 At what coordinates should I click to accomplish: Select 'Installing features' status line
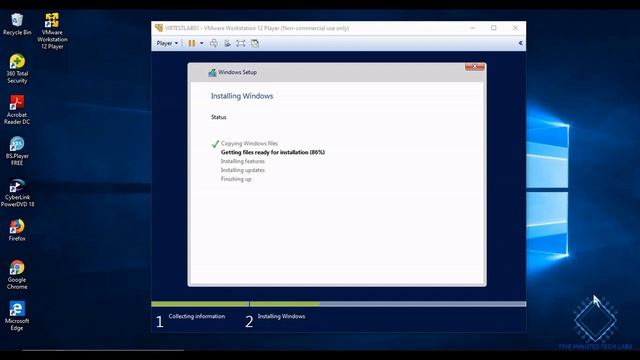point(242,161)
